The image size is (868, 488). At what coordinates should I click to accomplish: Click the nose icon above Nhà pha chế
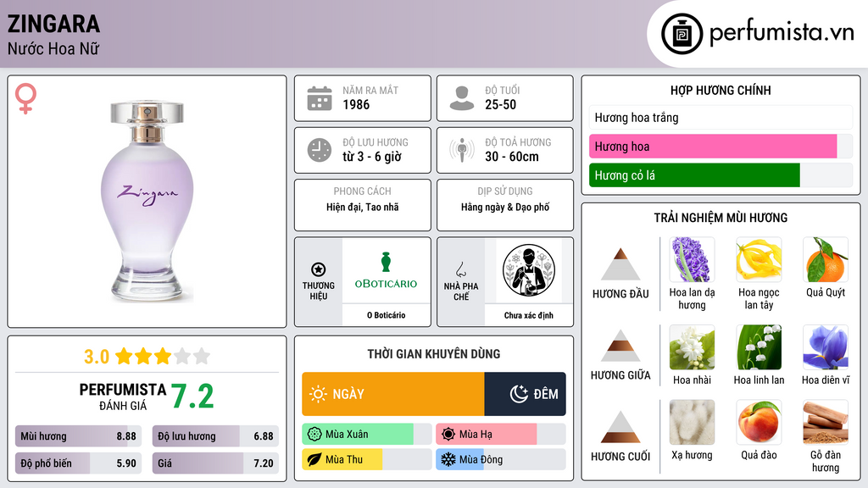(460, 269)
